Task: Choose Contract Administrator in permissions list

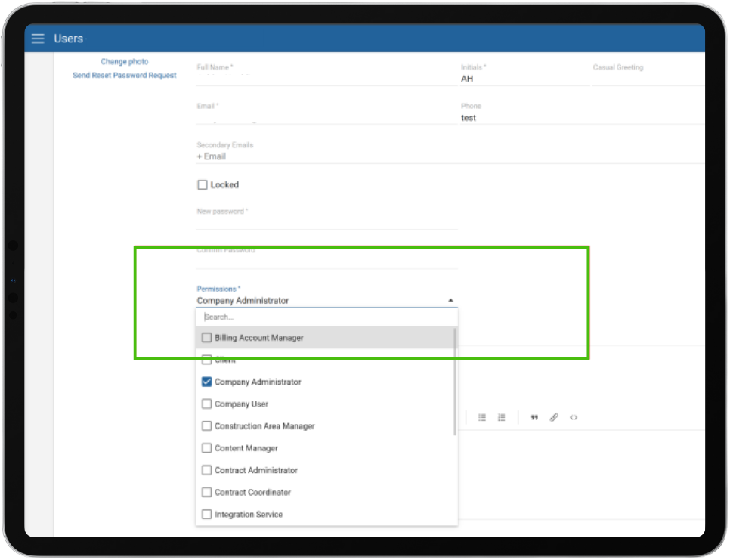Action: pyautogui.click(x=207, y=470)
